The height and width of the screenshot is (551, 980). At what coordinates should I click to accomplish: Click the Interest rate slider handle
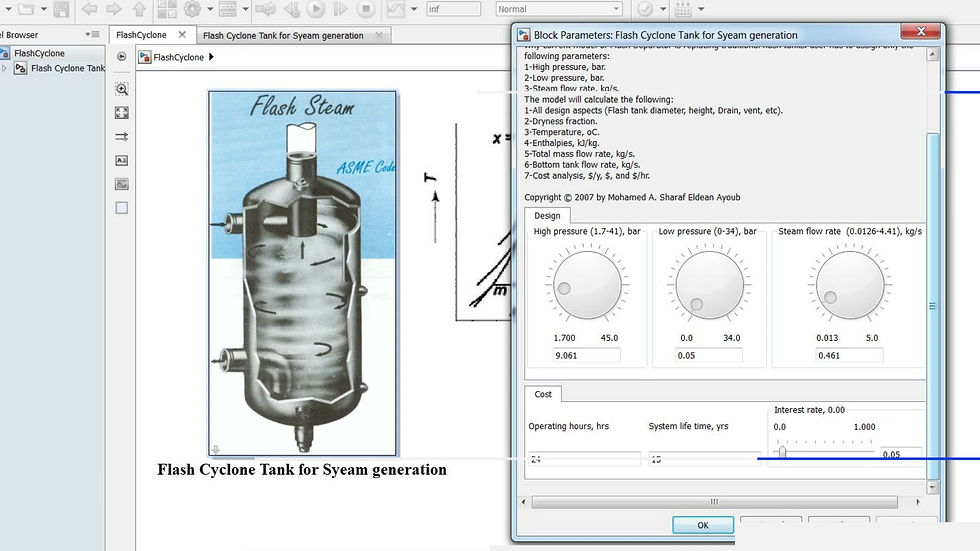[x=782, y=450]
